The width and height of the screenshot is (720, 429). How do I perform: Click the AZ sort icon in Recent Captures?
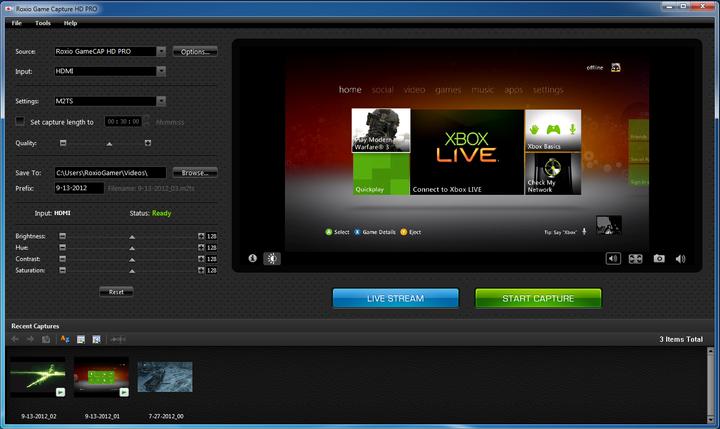point(65,339)
